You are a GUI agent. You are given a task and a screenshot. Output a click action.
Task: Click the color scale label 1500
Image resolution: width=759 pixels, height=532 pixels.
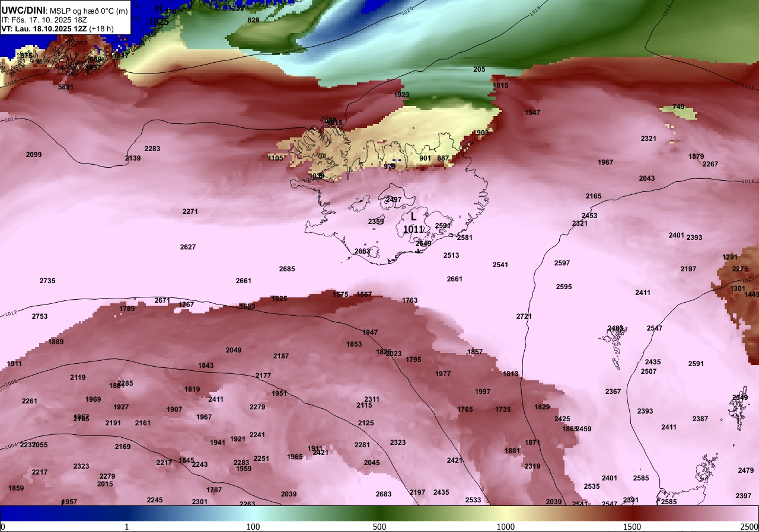click(x=632, y=527)
